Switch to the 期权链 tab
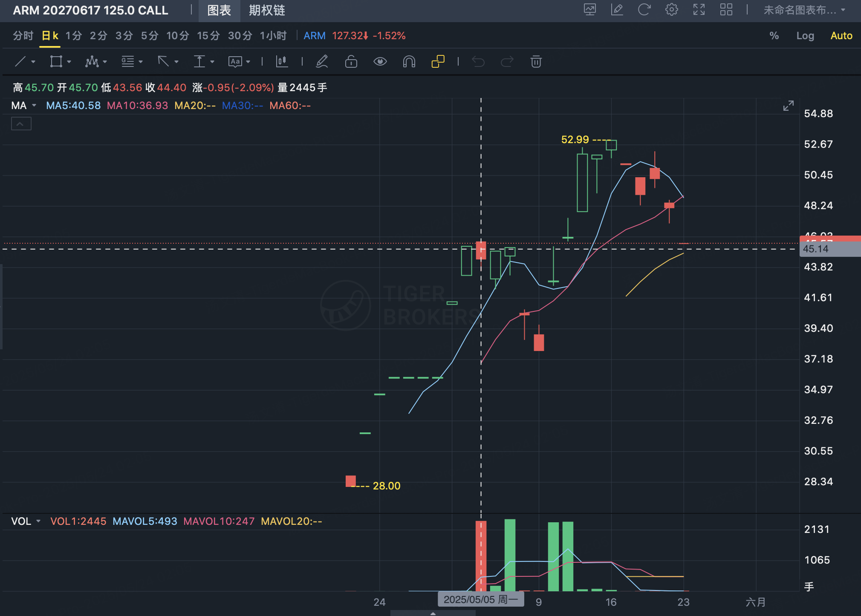The width and height of the screenshot is (861, 616). pos(267,10)
